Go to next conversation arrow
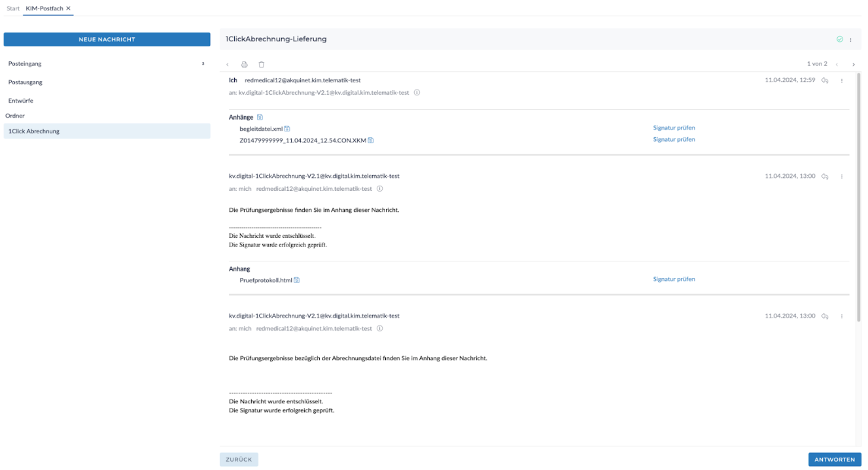Screen dimensions: 868x470 [x=854, y=65]
